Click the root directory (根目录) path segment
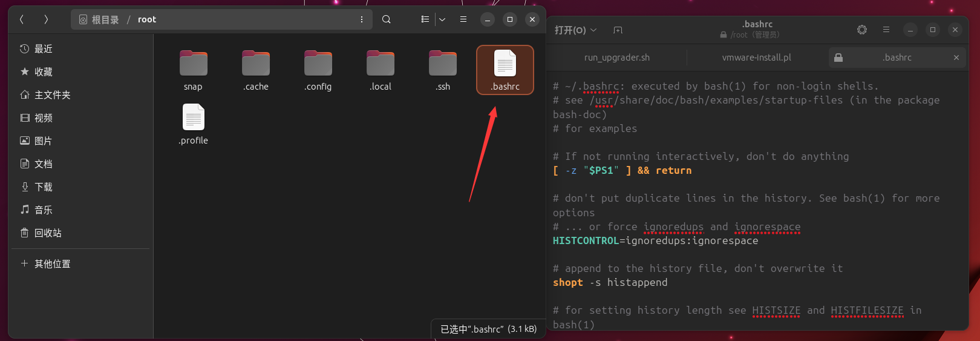Screen dimensions: 980x341 pos(99,19)
